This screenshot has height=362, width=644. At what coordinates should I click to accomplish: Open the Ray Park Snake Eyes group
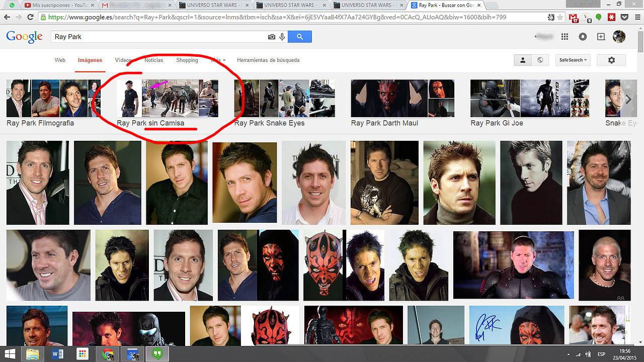[285, 103]
